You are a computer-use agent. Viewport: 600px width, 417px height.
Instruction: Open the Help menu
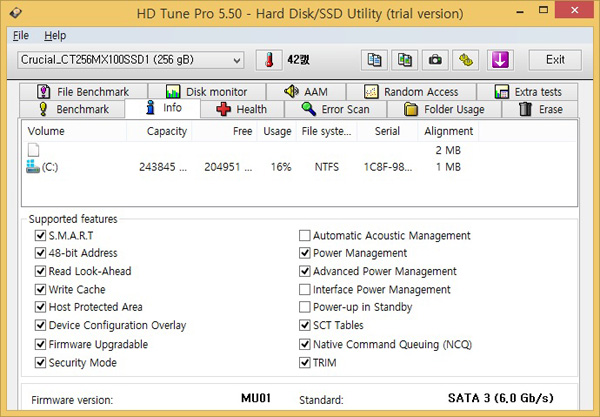coord(55,36)
